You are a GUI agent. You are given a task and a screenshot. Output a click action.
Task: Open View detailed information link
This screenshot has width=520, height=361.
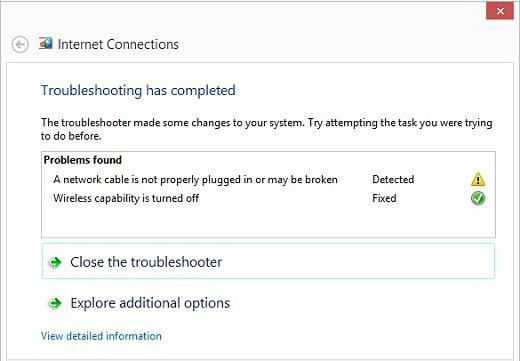click(101, 336)
